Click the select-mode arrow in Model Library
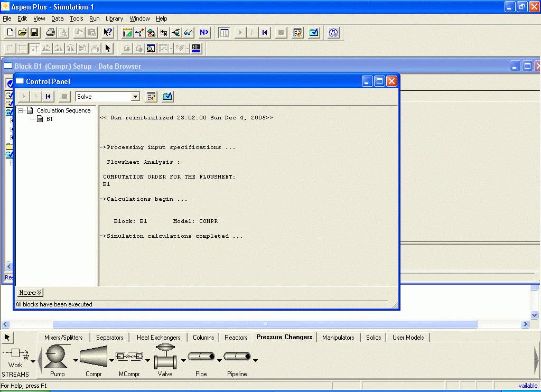The image size is (541, 392). coord(7,338)
